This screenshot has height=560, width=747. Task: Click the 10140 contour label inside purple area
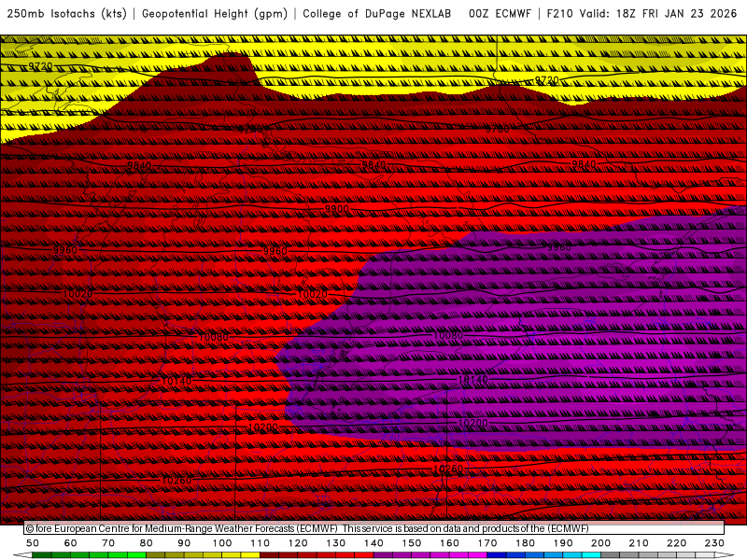(x=473, y=380)
